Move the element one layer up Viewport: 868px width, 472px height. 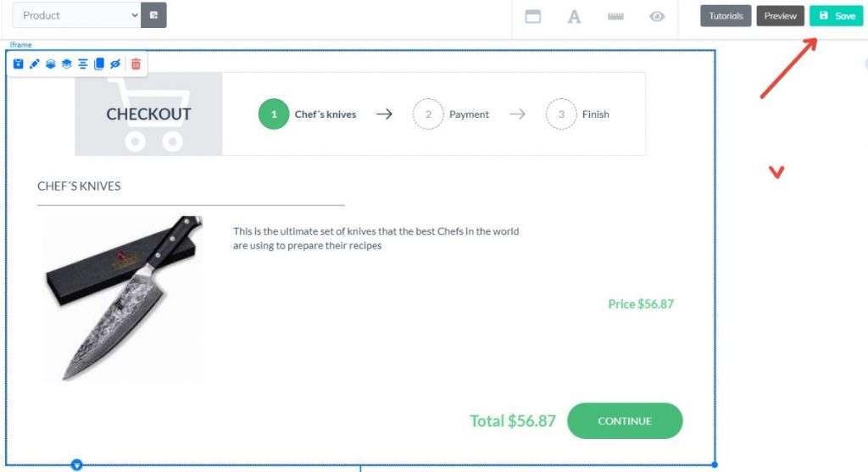point(66,64)
